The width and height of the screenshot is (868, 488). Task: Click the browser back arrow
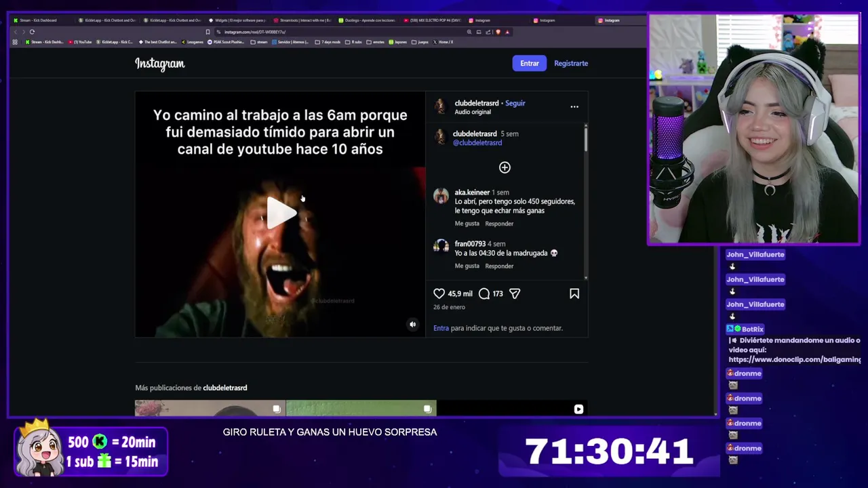[x=16, y=32]
